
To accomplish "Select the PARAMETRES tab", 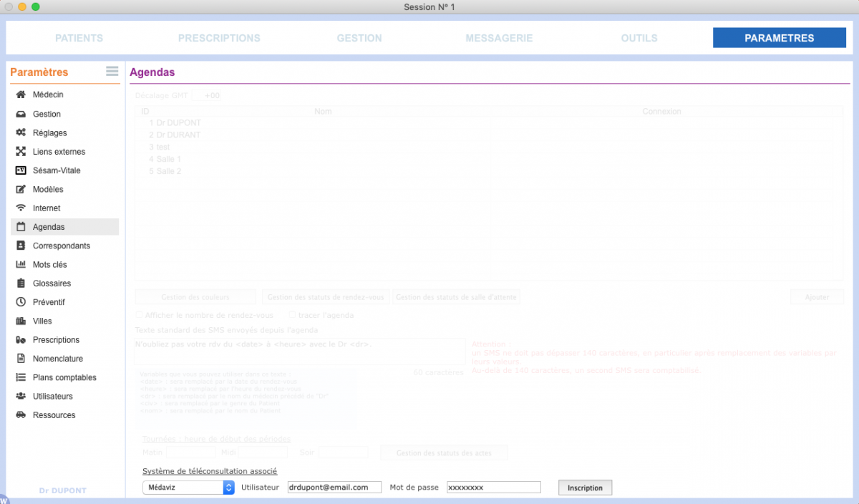I will click(x=779, y=38).
